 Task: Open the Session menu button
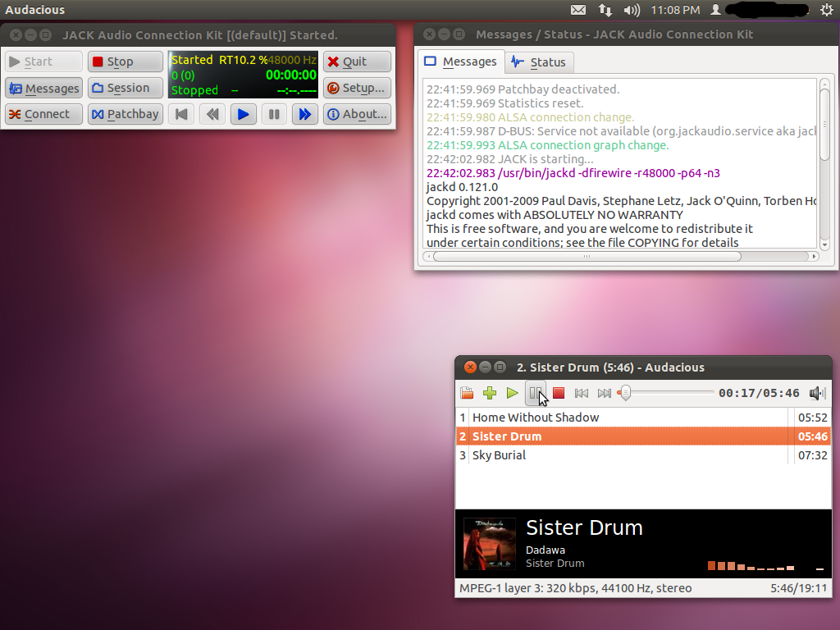tap(126, 88)
